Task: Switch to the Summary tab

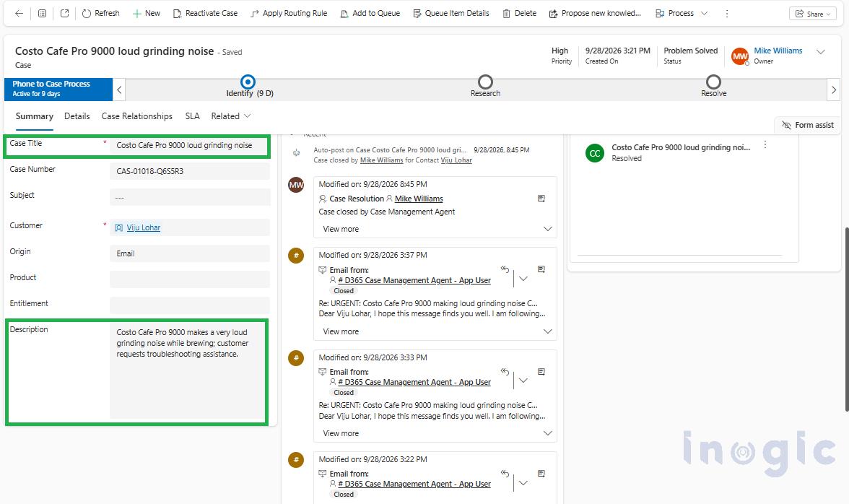Action: 35,116
